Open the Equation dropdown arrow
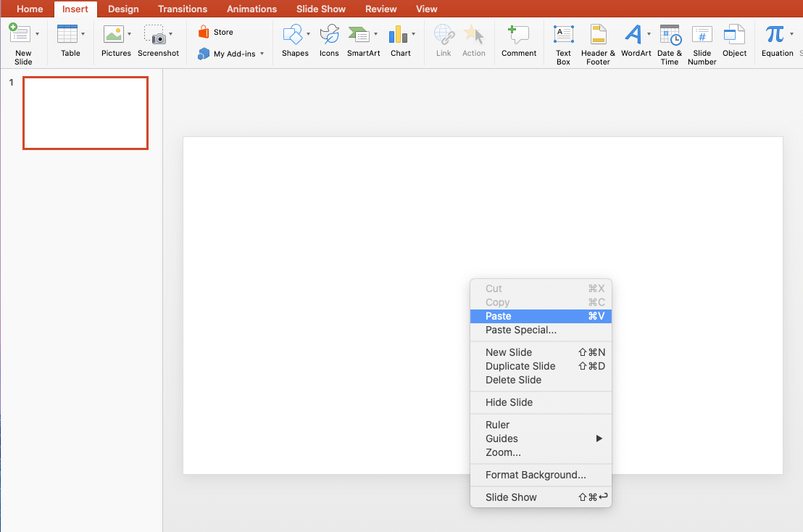This screenshot has width=803, height=532. [x=791, y=34]
